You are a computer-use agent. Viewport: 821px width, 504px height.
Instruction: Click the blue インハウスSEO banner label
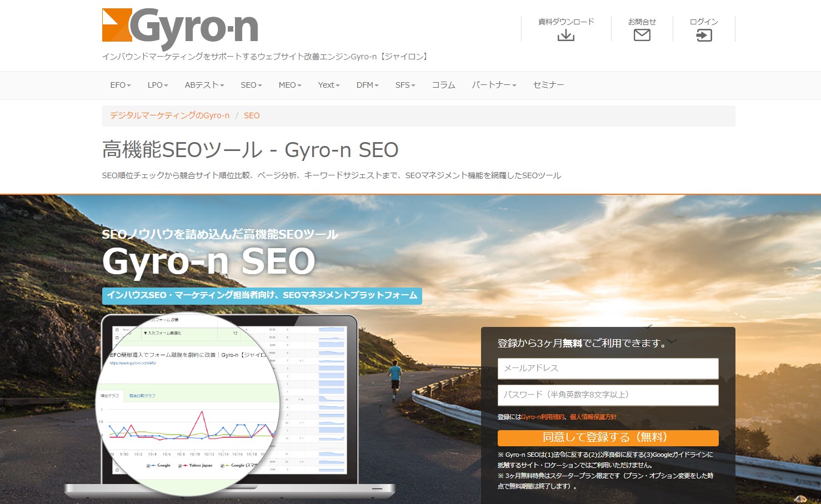pyautogui.click(x=262, y=295)
